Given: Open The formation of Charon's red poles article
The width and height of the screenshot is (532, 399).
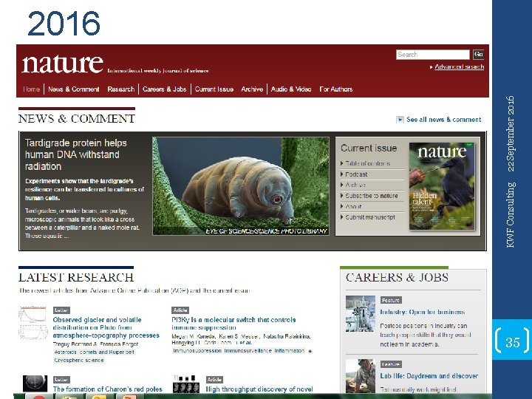Looking at the screenshot, I should pos(108,389).
